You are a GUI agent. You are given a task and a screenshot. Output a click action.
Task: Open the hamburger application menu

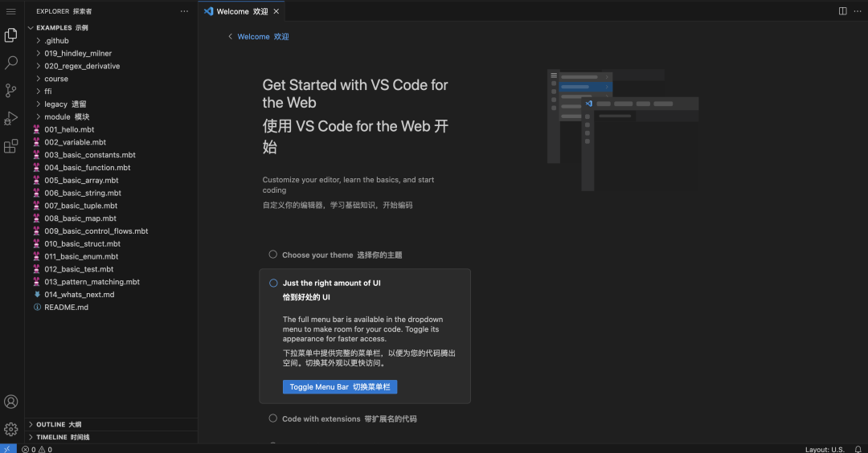[x=11, y=11]
